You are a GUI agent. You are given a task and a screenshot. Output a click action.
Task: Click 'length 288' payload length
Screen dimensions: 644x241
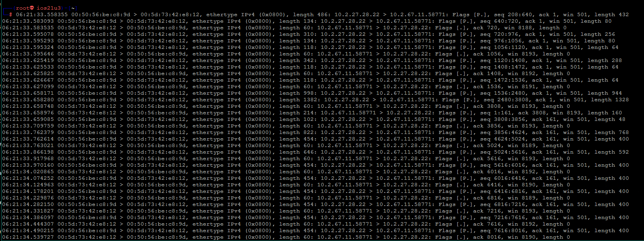pyautogui.click(x=604, y=60)
